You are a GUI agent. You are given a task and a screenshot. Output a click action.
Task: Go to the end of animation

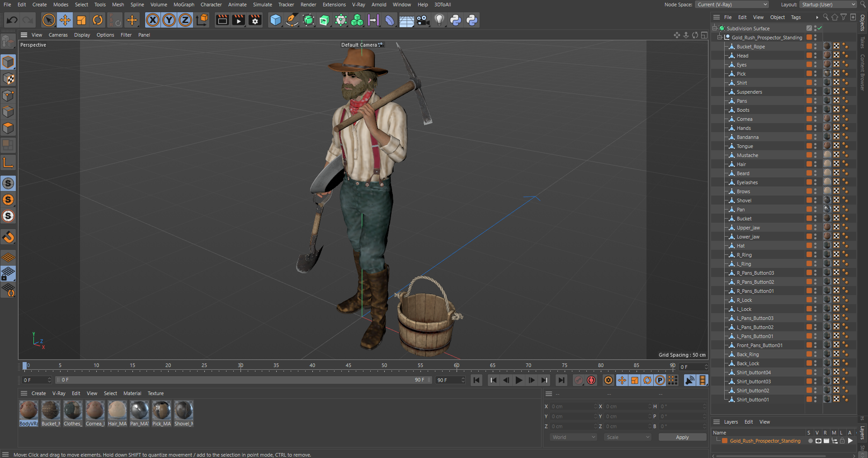tap(561, 380)
